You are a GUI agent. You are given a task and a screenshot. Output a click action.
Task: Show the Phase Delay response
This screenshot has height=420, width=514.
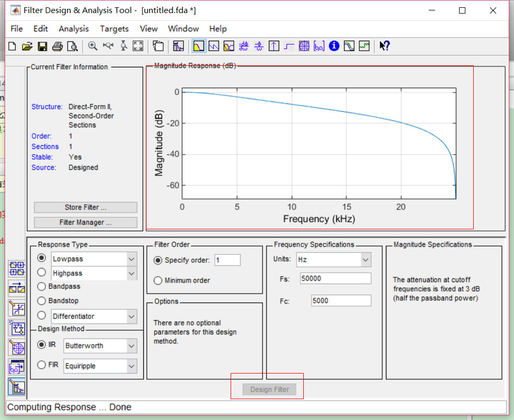click(x=259, y=46)
